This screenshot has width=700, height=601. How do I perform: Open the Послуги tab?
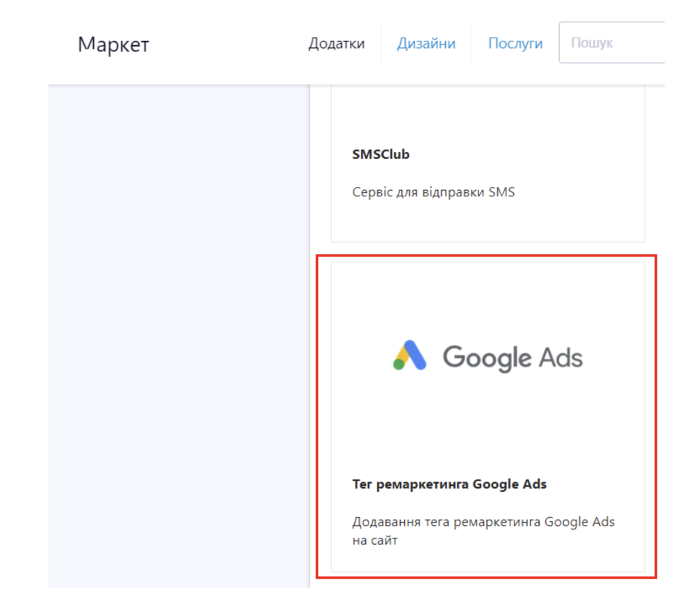[x=515, y=43]
